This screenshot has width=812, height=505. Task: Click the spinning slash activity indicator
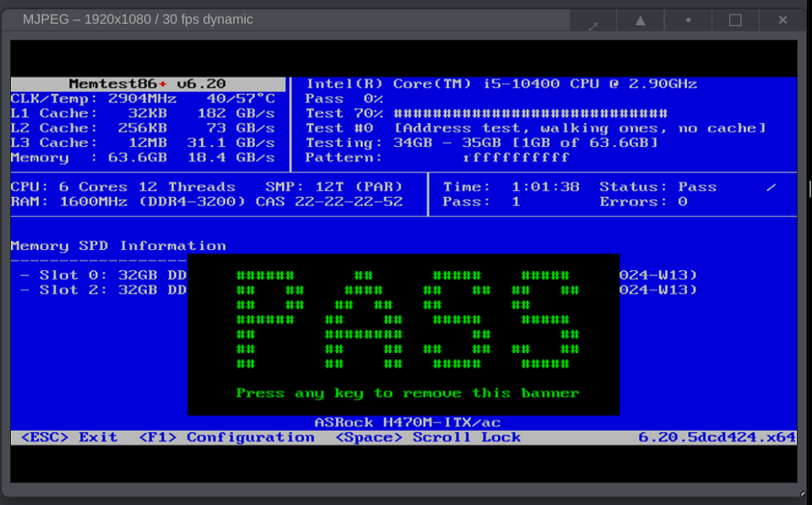771,187
